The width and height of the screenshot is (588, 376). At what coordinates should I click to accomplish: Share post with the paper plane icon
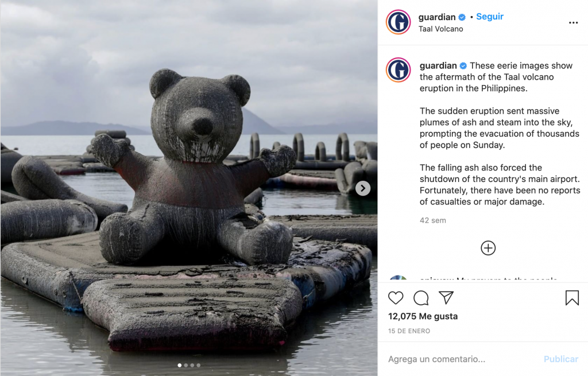[x=446, y=298]
